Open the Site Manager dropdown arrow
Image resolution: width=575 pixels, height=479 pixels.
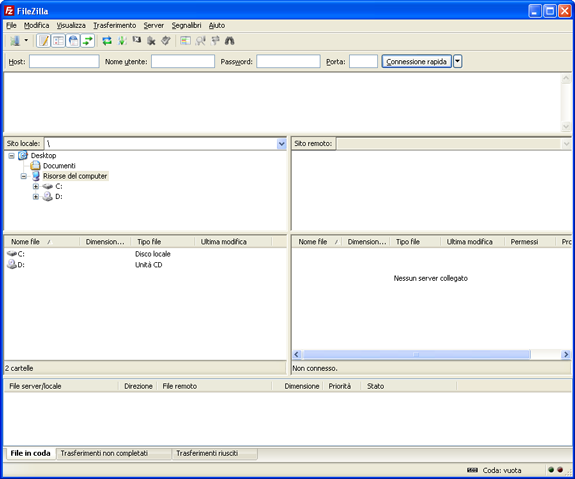26,40
